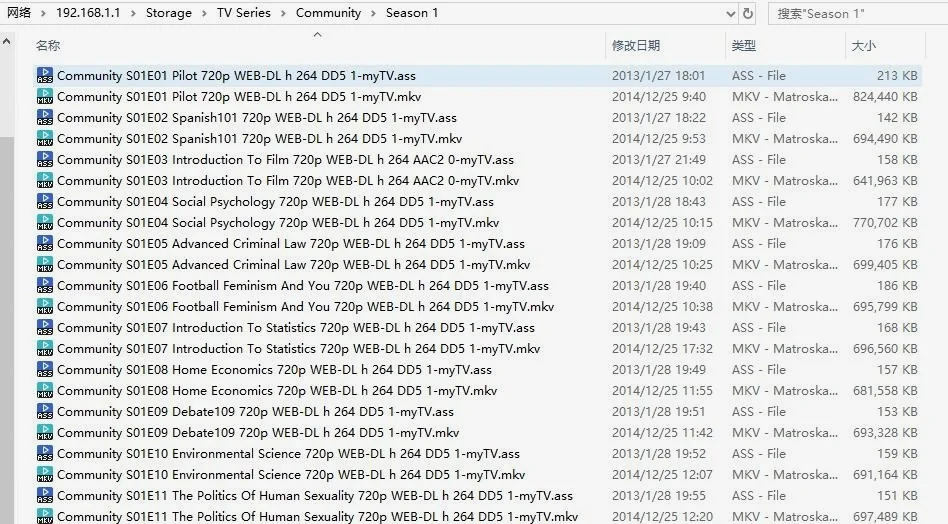948x524 pixels.
Task: Select S01E05 Advanced Criminal Law .ass file name
Action: (x=291, y=244)
